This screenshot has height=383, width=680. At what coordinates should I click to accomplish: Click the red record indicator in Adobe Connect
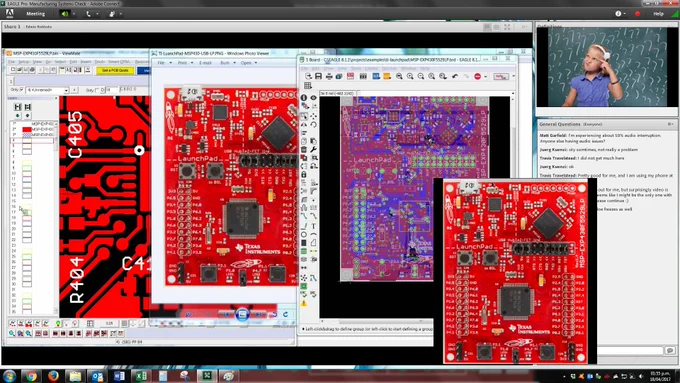tap(638, 14)
